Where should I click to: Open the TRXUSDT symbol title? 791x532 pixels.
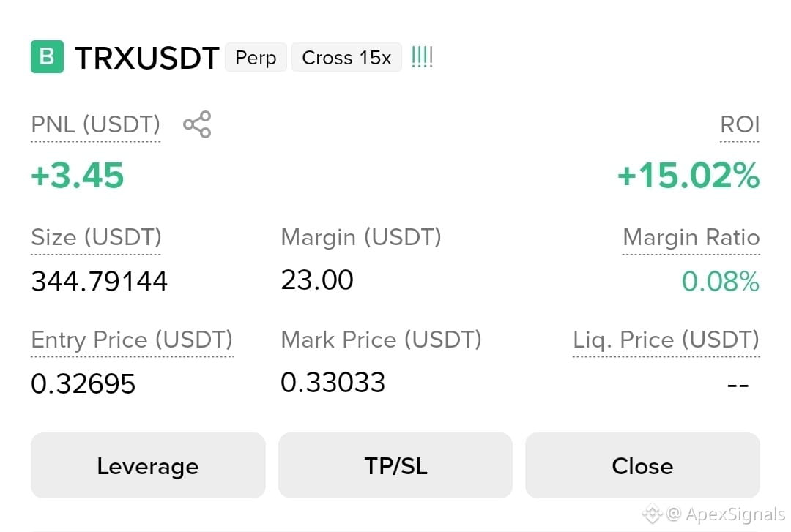(146, 58)
